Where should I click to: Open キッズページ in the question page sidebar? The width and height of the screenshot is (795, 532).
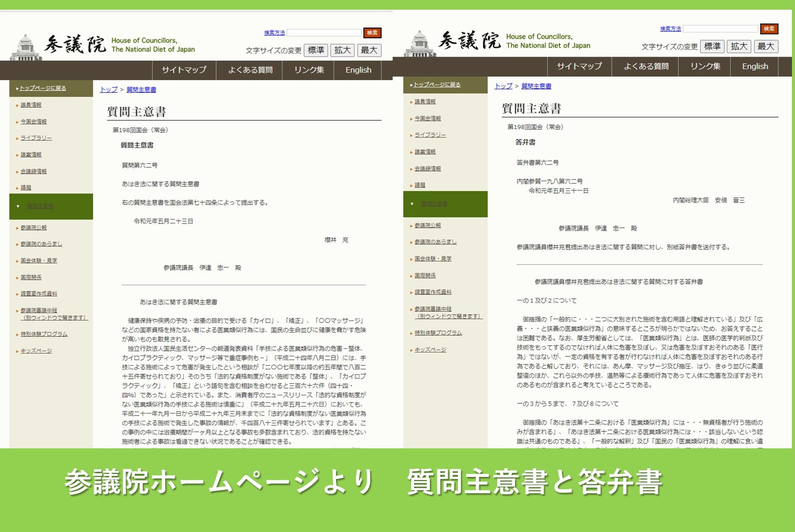(36, 351)
